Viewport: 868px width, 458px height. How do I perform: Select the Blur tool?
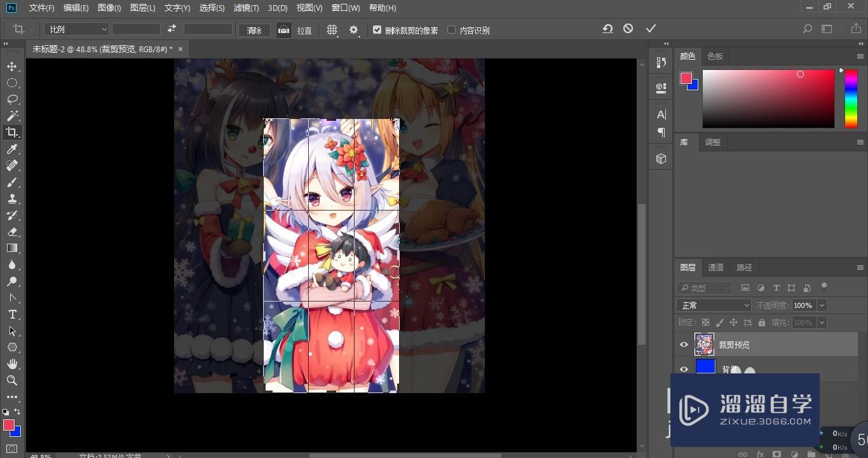point(12,265)
